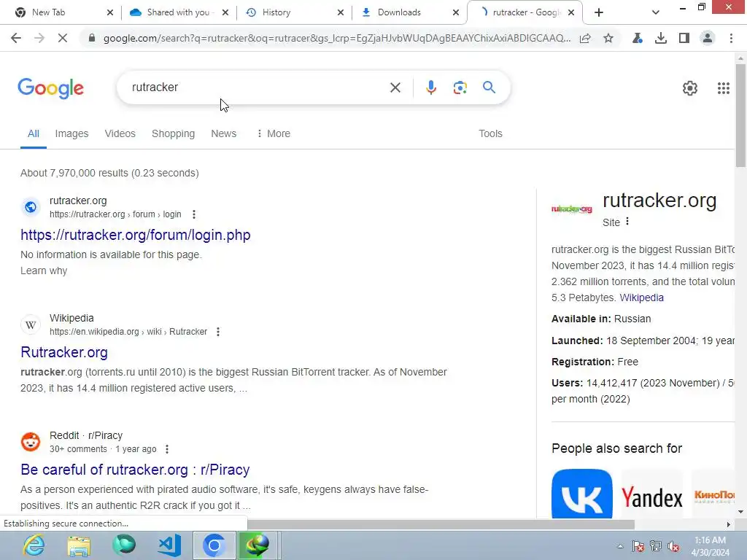Open File Explorer from the taskbar
The height and width of the screenshot is (560, 747).
click(x=79, y=545)
